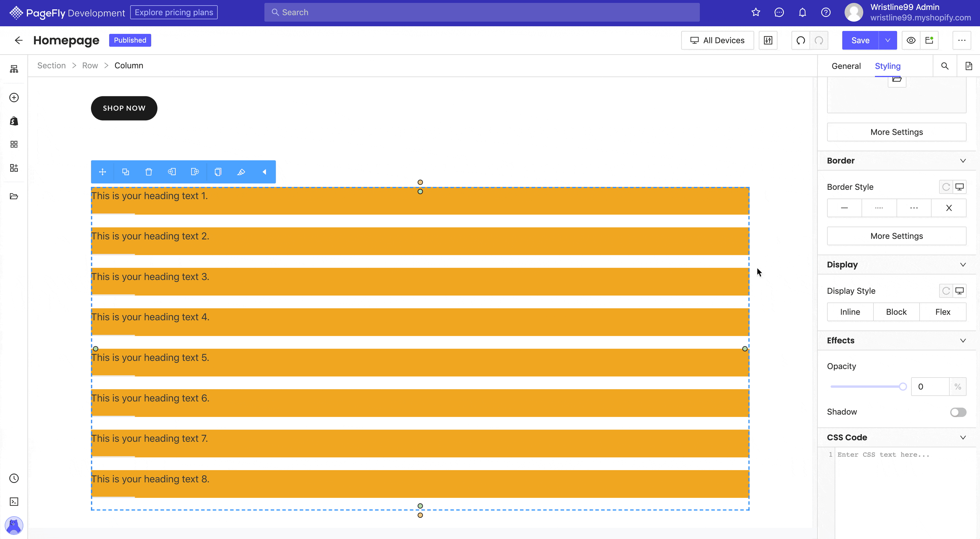Viewport: 980px width, 539px height.
Task: Switch to the General tab
Action: click(x=846, y=66)
